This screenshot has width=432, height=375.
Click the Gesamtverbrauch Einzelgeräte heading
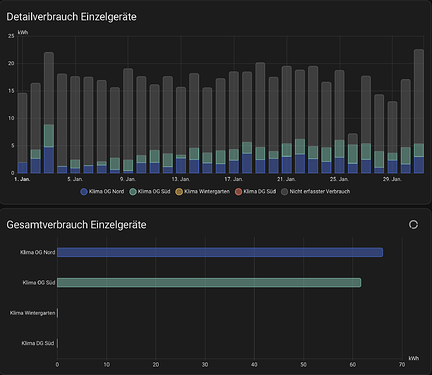point(76,225)
